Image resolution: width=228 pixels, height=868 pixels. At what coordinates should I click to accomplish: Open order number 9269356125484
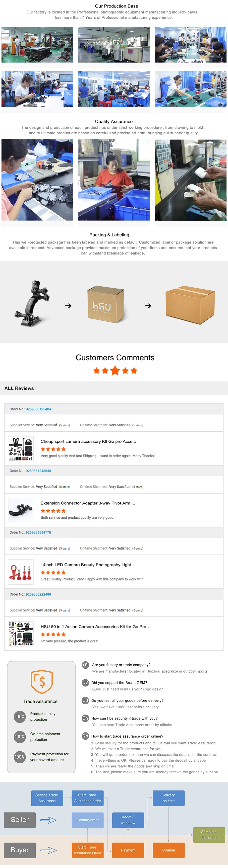tap(38, 409)
